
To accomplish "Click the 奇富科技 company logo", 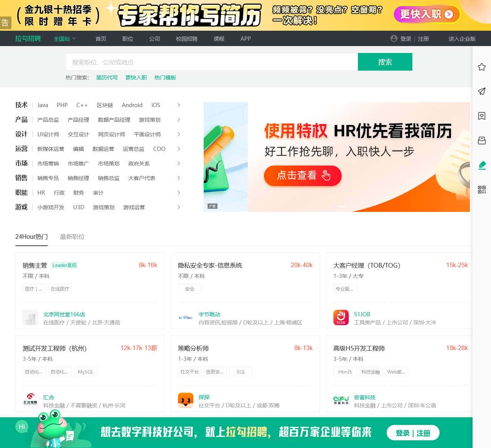I will 341,400.
